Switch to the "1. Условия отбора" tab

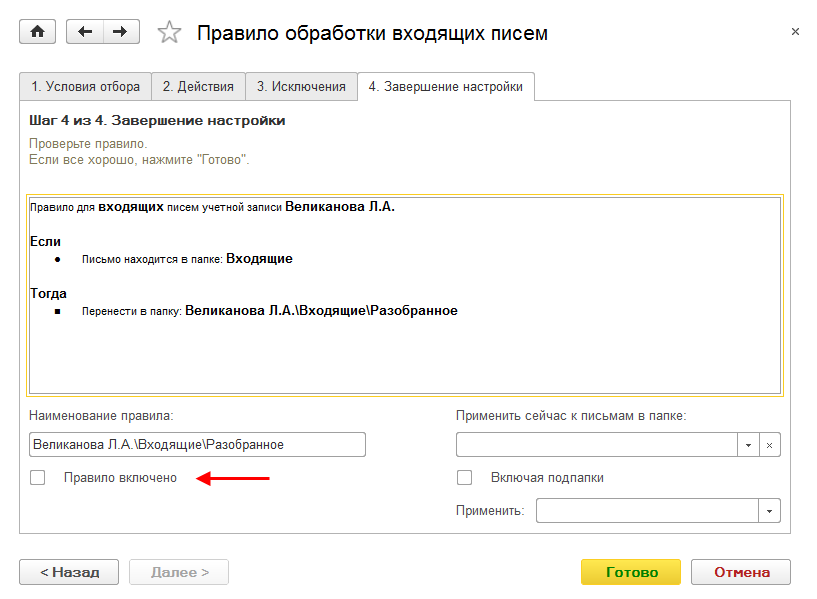click(86, 87)
